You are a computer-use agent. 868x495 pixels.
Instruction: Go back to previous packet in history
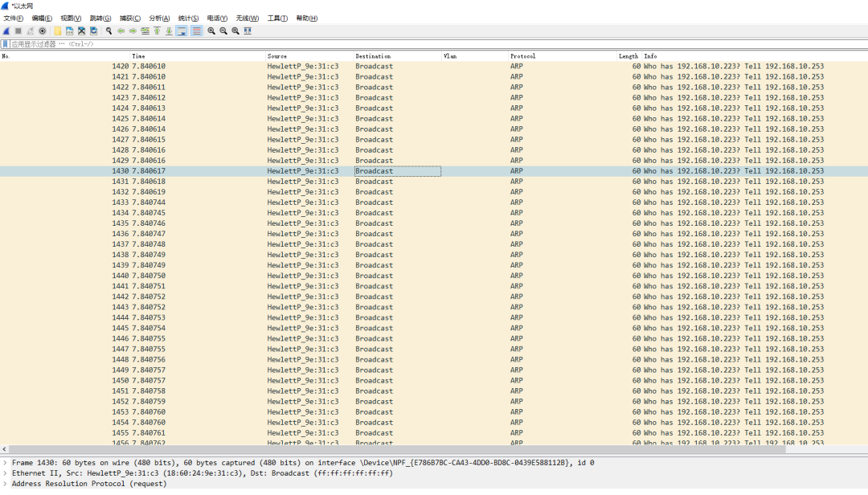pyautogui.click(x=121, y=31)
